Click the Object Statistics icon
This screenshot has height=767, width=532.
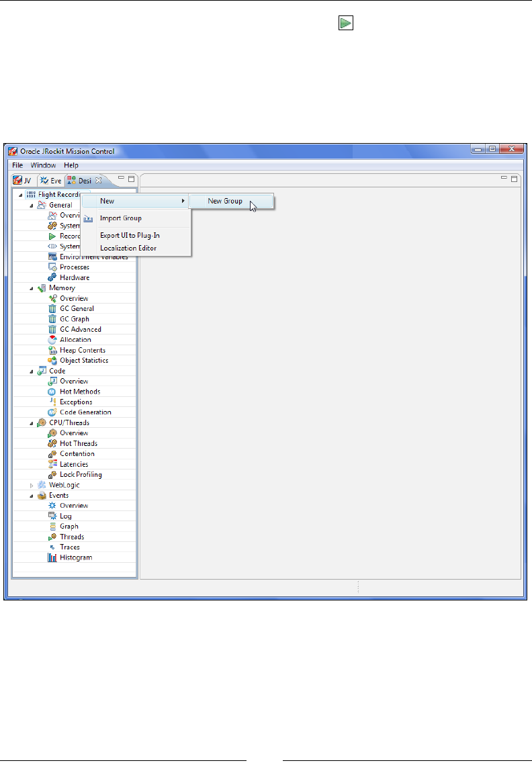coord(52,361)
